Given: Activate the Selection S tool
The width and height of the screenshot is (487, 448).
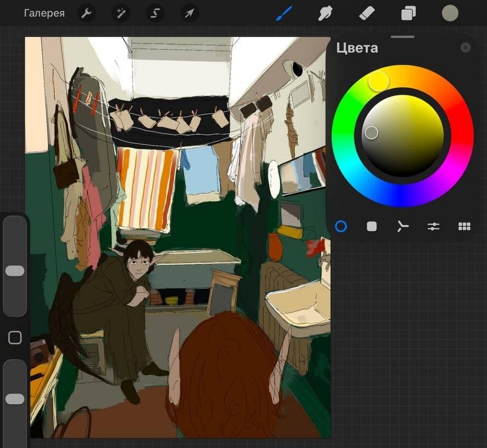Looking at the screenshot, I should pyautogui.click(x=155, y=13).
